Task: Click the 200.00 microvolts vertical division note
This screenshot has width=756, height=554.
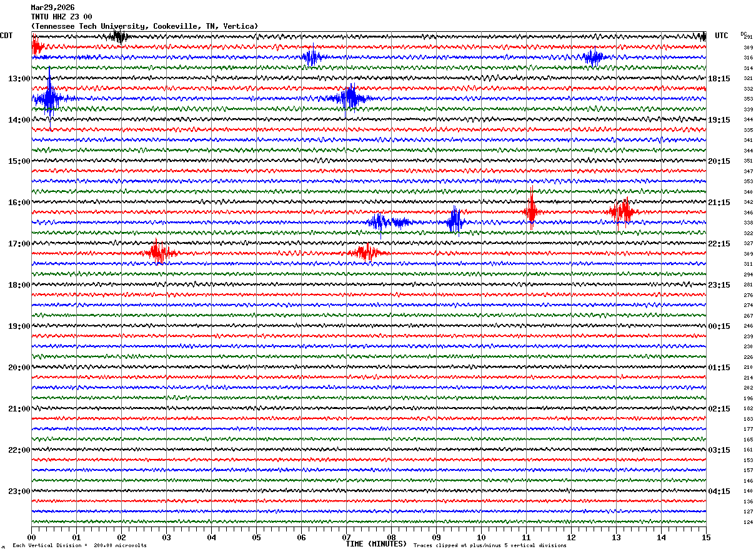Action: point(80,546)
